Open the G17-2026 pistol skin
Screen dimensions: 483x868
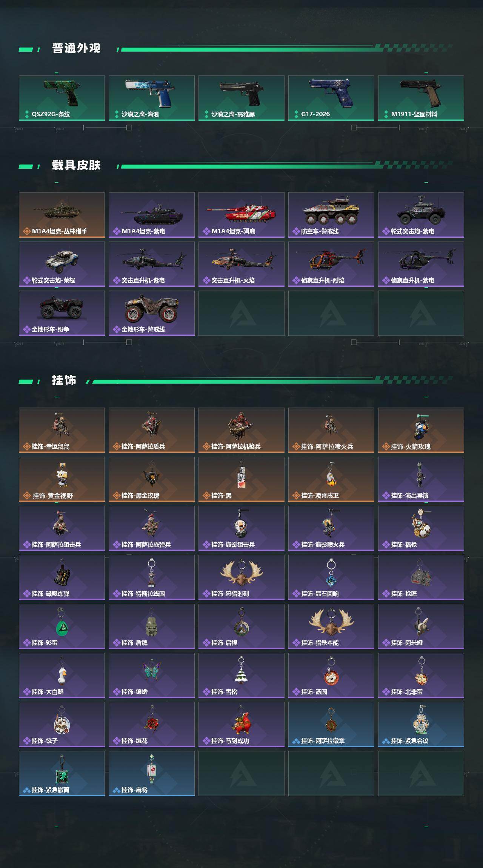(331, 98)
